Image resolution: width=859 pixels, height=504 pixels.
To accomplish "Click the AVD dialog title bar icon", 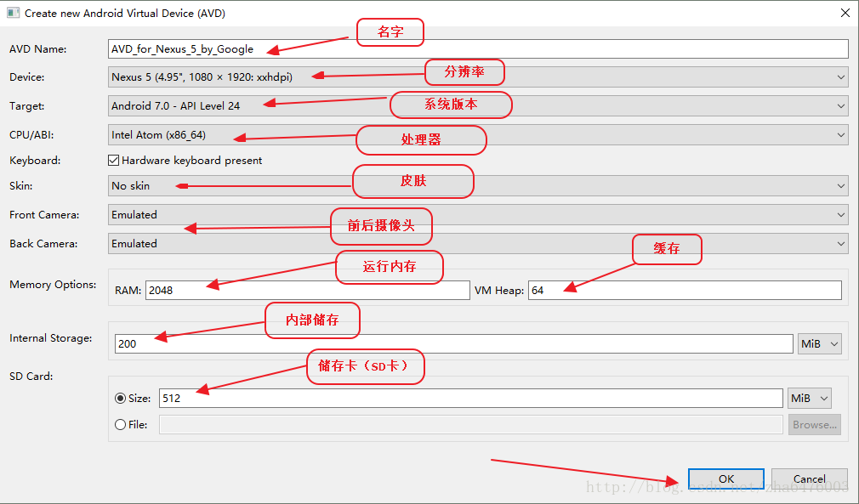I will click(x=13, y=13).
